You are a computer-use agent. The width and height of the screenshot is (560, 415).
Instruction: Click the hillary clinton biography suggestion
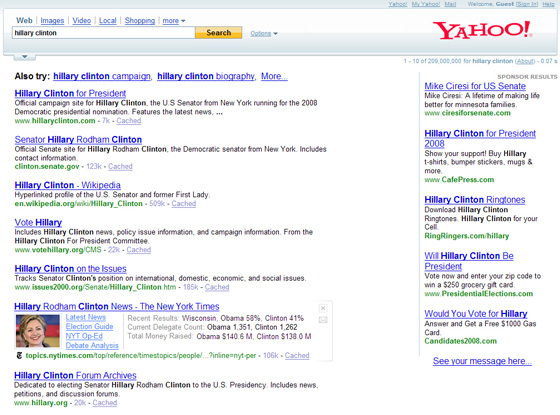click(206, 76)
